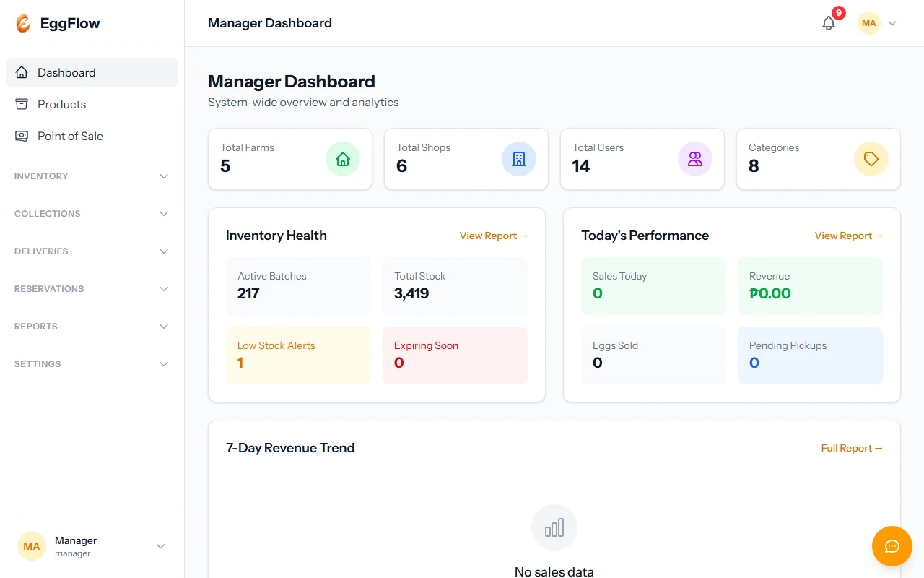Viewport: 924px width, 578px height.
Task: Open Today's Performance View Report link
Action: pos(849,236)
